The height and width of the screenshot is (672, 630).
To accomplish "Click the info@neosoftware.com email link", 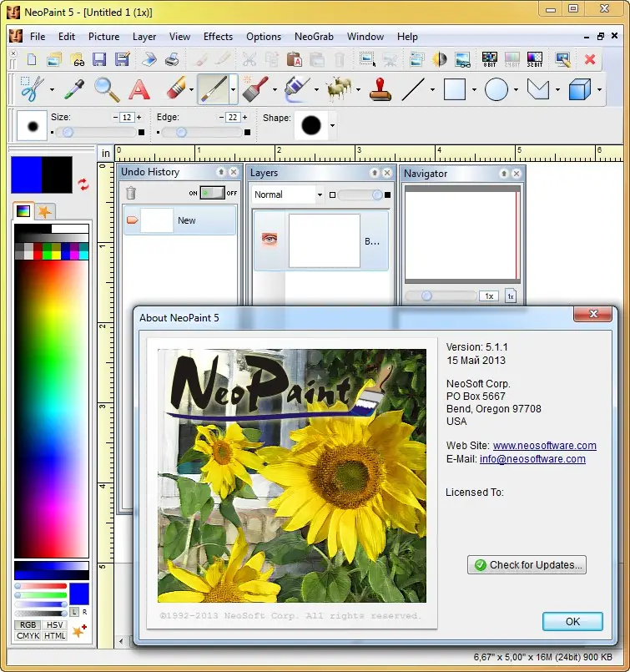I will [x=532, y=458].
